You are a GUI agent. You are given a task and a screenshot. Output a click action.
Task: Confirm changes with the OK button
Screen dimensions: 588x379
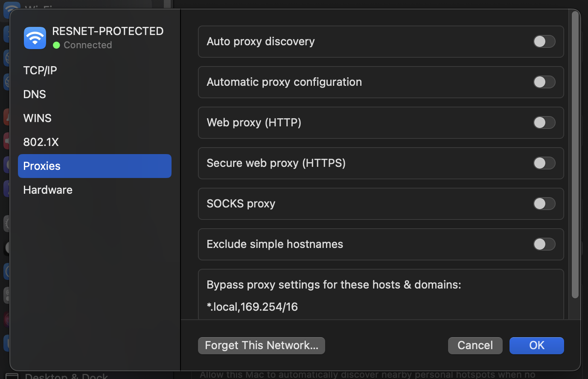(x=536, y=346)
